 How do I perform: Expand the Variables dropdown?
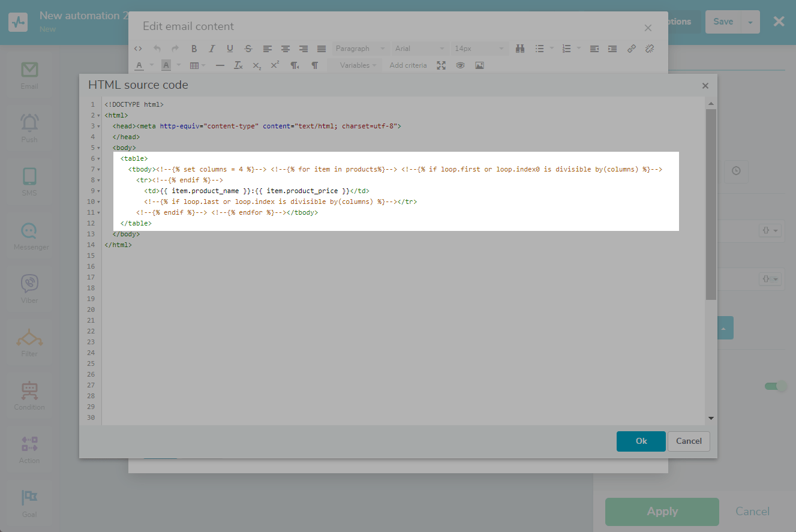(358, 65)
